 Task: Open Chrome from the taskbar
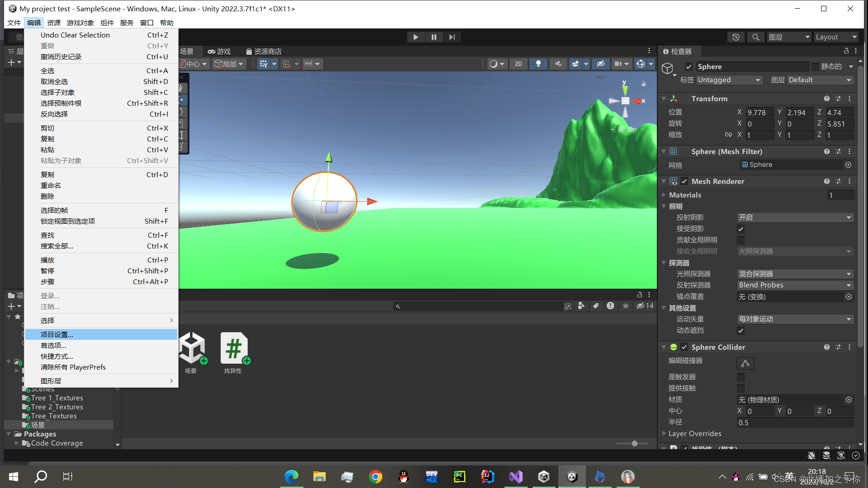[x=375, y=477]
